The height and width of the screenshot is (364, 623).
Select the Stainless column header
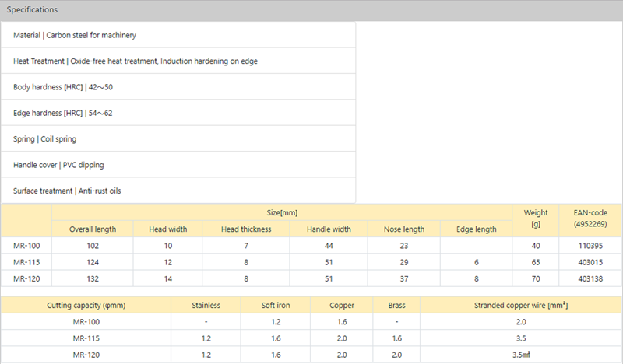[x=206, y=306]
